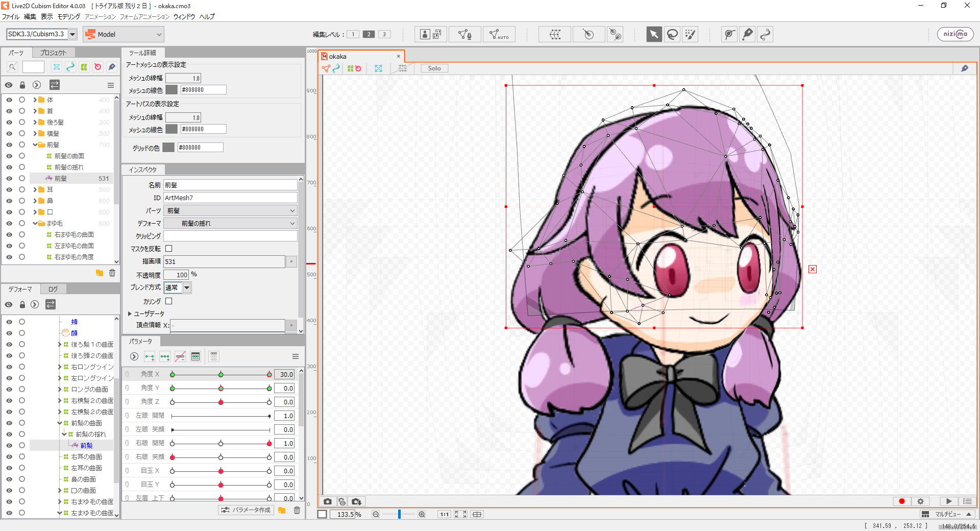The width and height of the screenshot is (980, 531).
Task: Open the ファイル menu
Action: coord(10,17)
